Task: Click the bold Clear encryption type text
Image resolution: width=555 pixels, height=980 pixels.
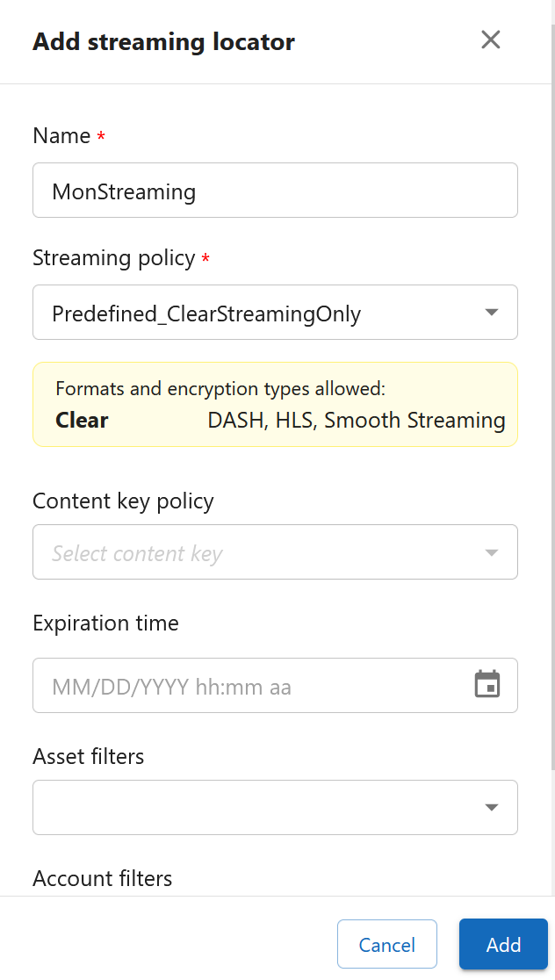Action: click(x=82, y=420)
